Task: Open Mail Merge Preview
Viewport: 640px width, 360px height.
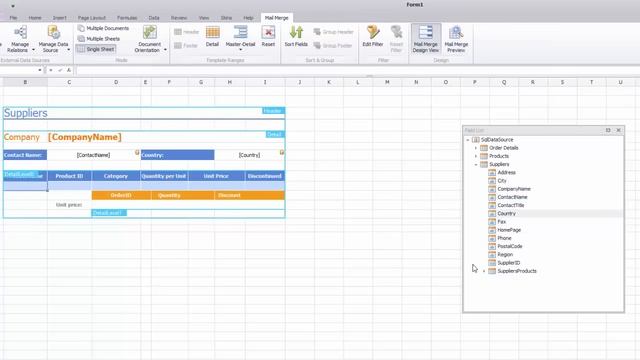Action: [456, 39]
